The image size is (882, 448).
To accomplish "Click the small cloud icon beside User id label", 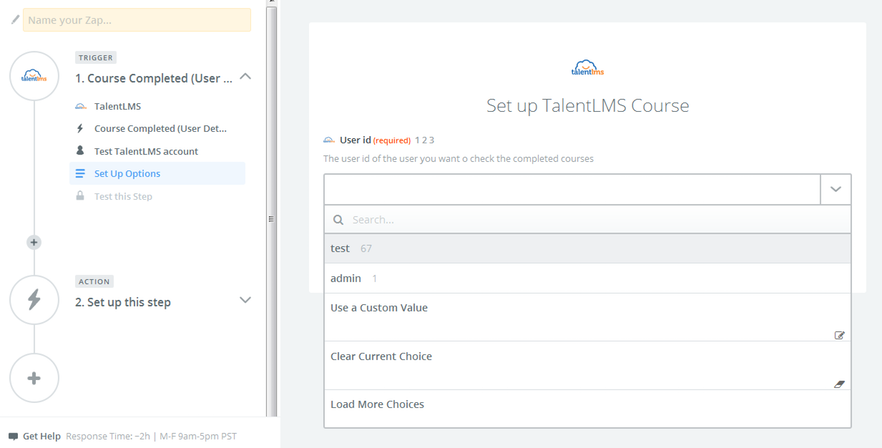I will pyautogui.click(x=329, y=140).
